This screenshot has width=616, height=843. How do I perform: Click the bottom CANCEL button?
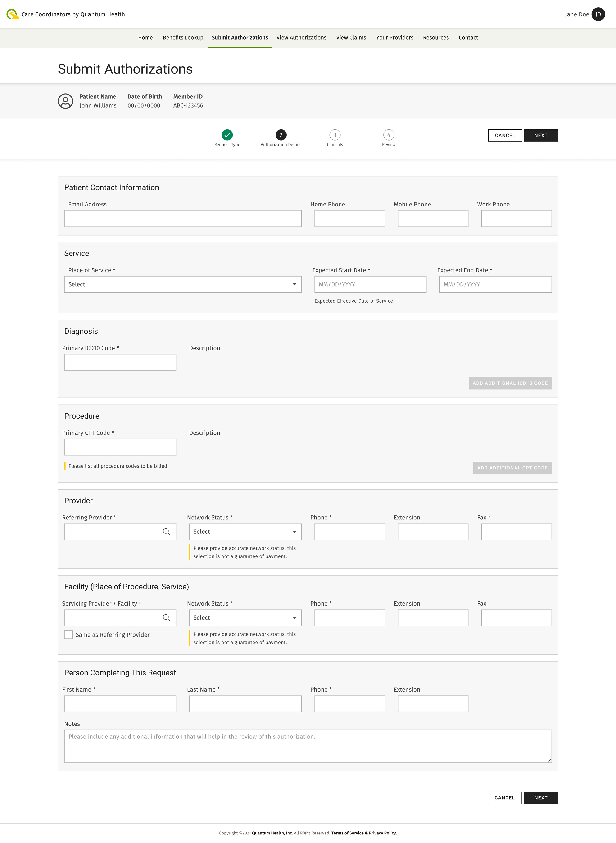point(504,798)
